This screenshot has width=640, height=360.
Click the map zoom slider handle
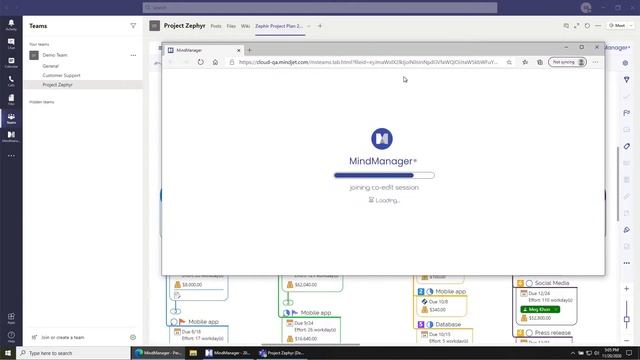click(627, 319)
